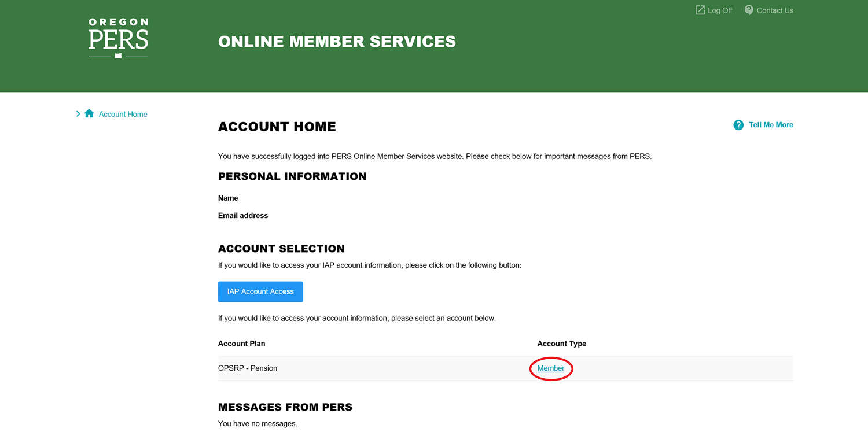Select the Member account type link
Screen dimensions: 868x432
pyautogui.click(x=551, y=368)
